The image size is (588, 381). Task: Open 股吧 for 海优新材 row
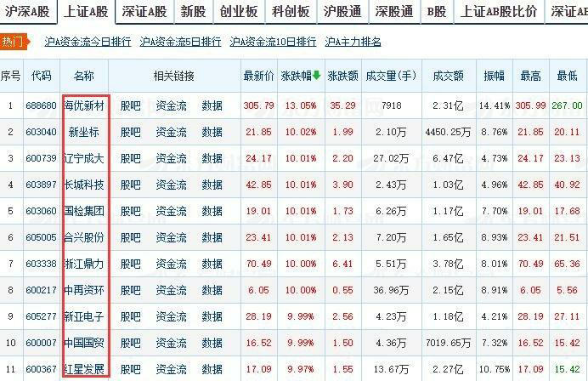pos(131,105)
